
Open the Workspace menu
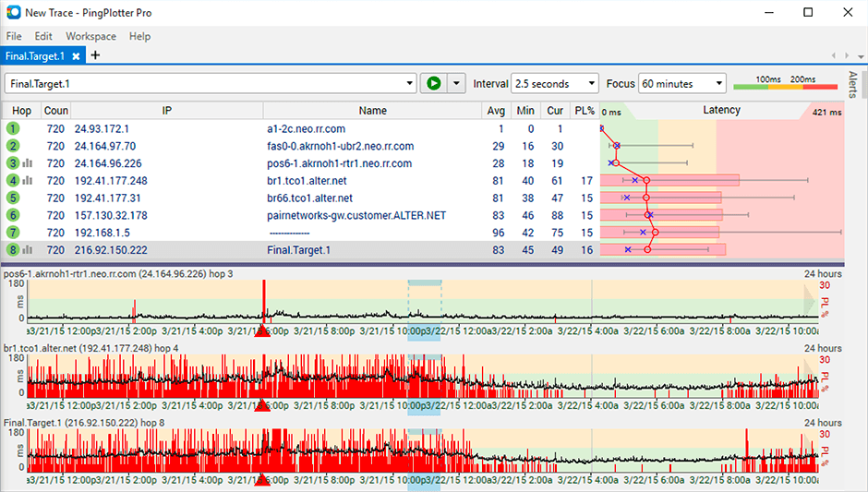(90, 36)
